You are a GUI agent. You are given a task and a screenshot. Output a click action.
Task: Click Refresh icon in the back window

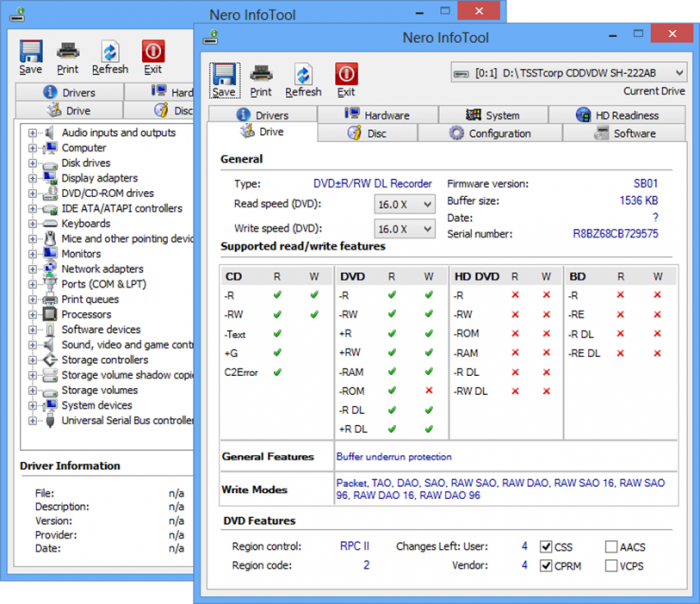110,51
